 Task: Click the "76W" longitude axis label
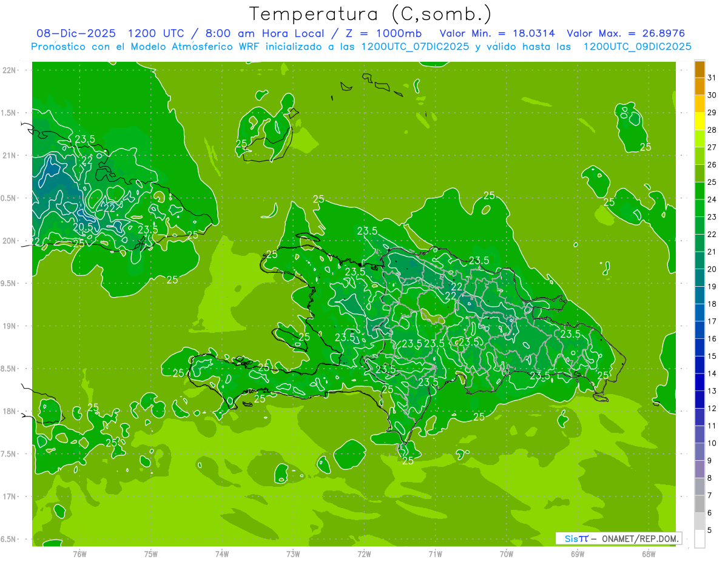click(x=79, y=554)
